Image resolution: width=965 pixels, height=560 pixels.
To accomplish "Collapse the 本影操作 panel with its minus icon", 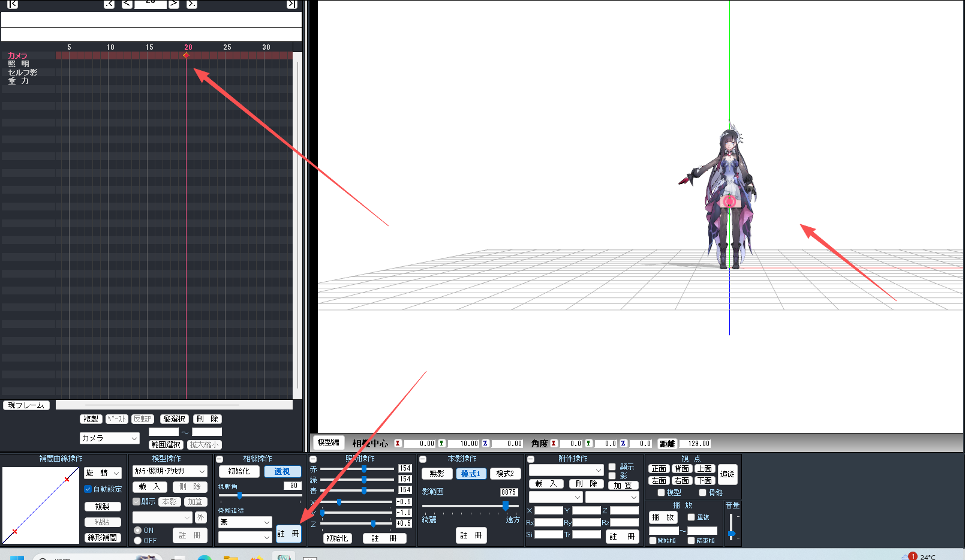I will click(422, 459).
